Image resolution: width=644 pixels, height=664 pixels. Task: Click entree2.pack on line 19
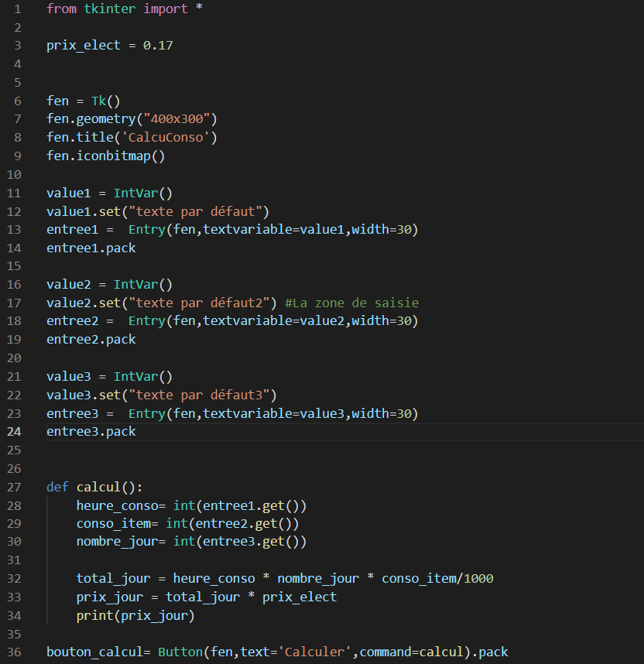click(x=90, y=339)
